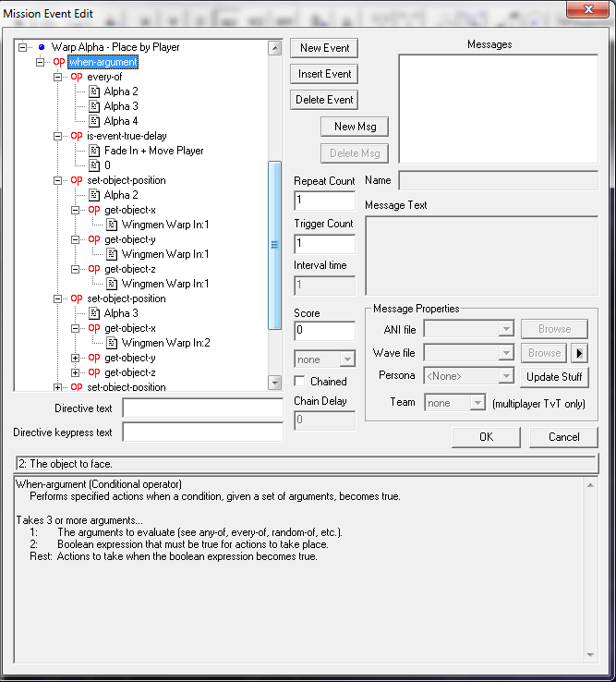Click the red 'op' icon beside get-object-x under Alpha 2
The width and height of the screenshot is (616, 682).
[x=94, y=210]
